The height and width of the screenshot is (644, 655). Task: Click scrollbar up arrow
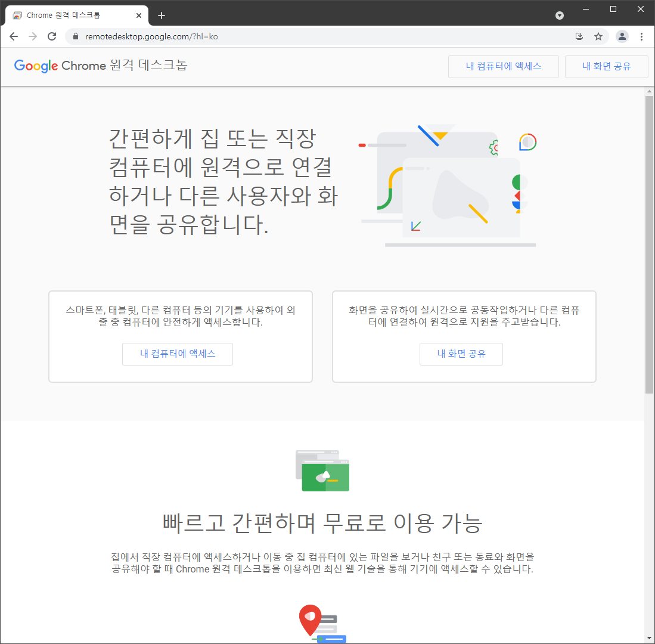coord(649,91)
